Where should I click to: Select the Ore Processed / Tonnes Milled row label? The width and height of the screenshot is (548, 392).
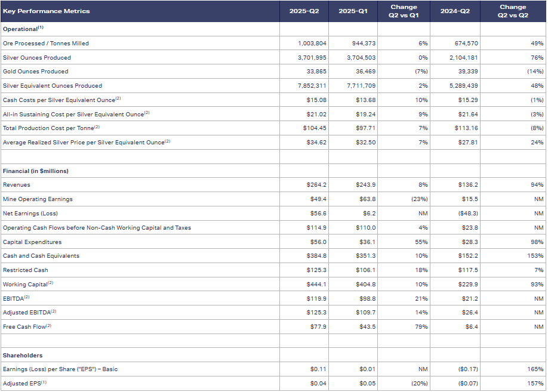coord(46,44)
